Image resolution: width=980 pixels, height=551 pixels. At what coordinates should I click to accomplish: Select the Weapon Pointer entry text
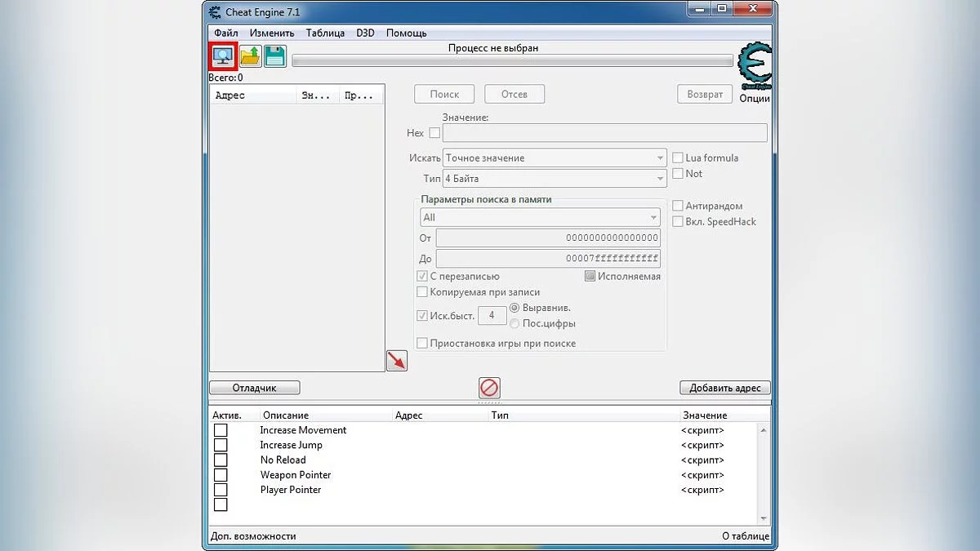click(296, 475)
